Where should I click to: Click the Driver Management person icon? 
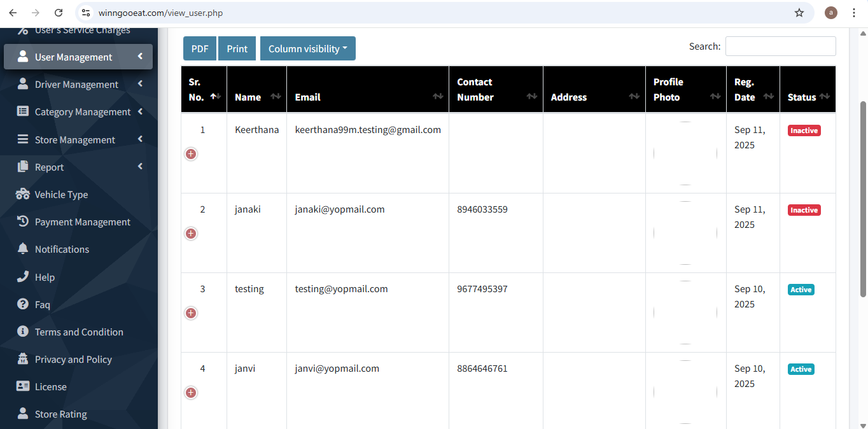tap(23, 84)
